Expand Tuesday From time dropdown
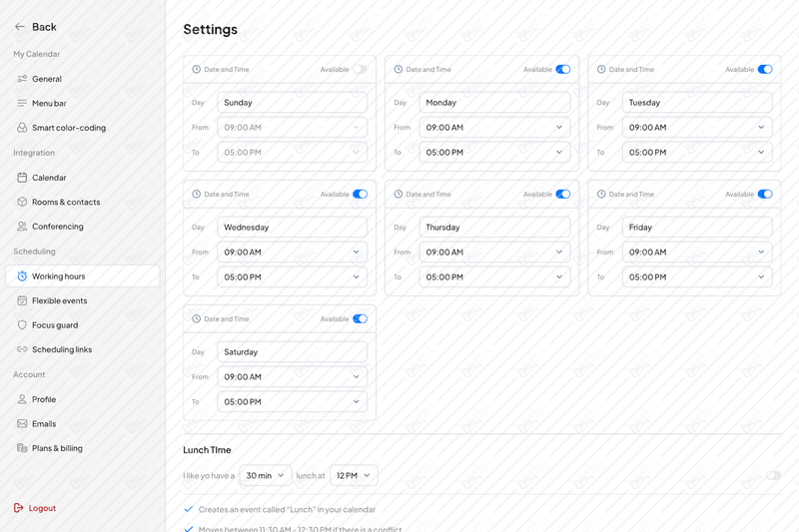This screenshot has width=799, height=532. point(697,128)
